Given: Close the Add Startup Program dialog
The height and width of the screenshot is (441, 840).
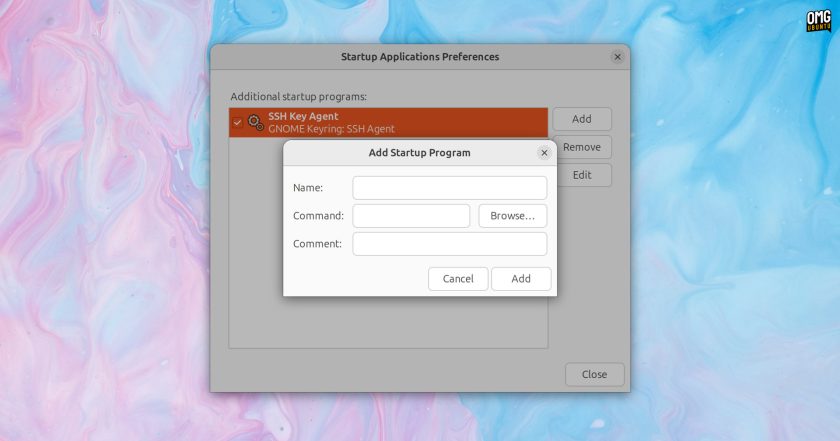Looking at the screenshot, I should pyautogui.click(x=544, y=153).
